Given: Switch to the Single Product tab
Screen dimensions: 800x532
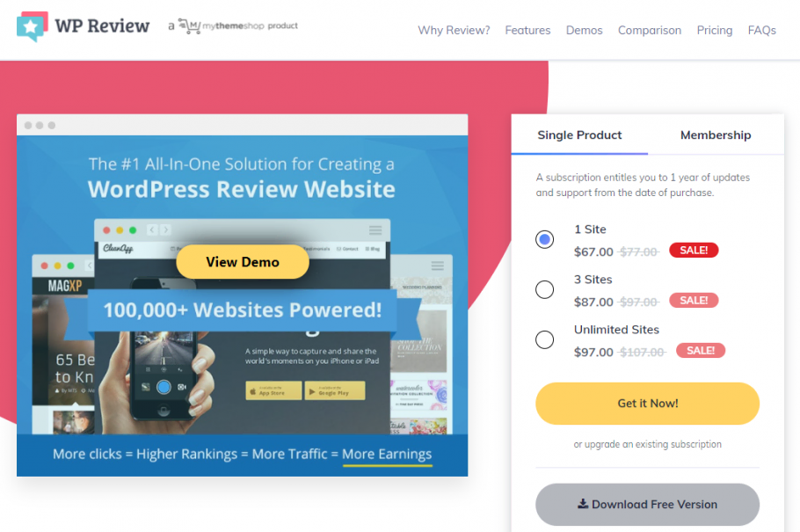Looking at the screenshot, I should (x=579, y=135).
